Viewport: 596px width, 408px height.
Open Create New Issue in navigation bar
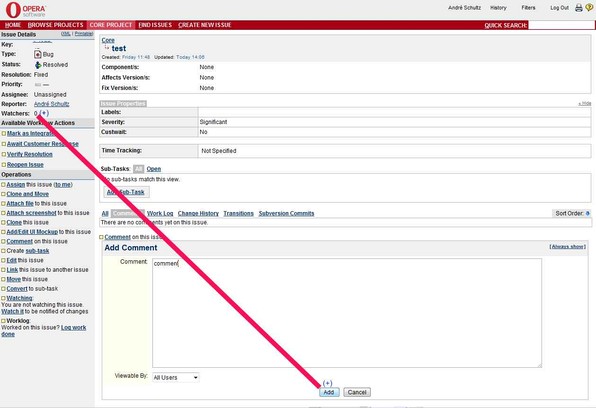[x=204, y=25]
